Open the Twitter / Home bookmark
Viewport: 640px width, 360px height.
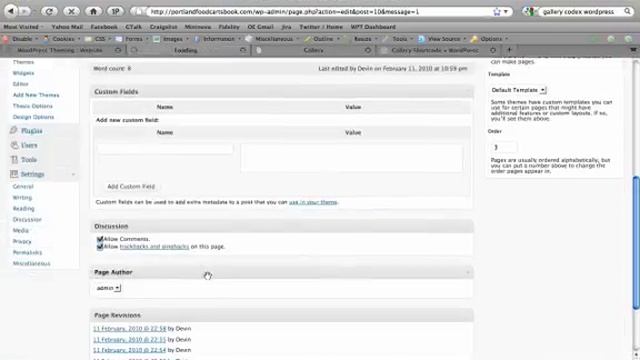pos(321,27)
